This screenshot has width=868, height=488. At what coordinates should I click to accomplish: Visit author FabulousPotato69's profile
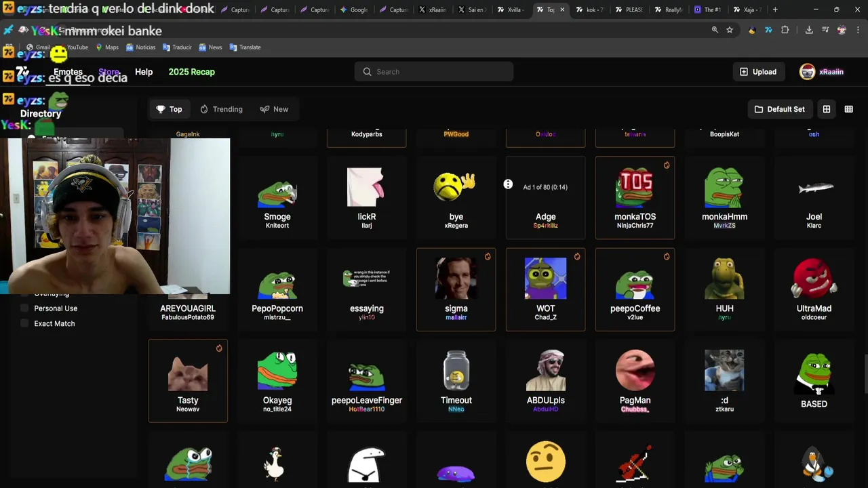point(188,317)
